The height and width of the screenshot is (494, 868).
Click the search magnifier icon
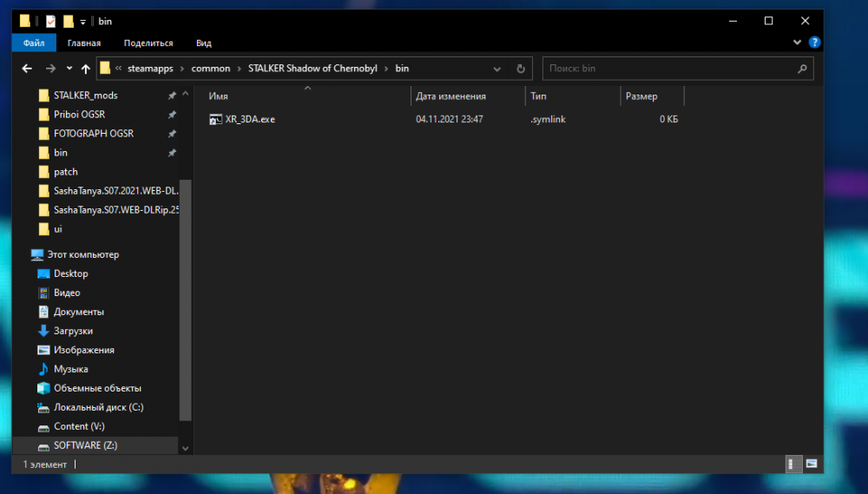pyautogui.click(x=802, y=69)
